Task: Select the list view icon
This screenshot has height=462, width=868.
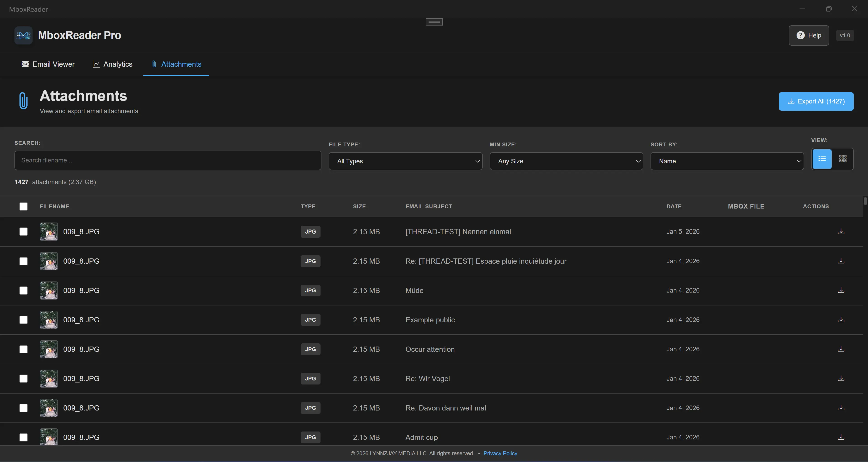Action: 822,159
